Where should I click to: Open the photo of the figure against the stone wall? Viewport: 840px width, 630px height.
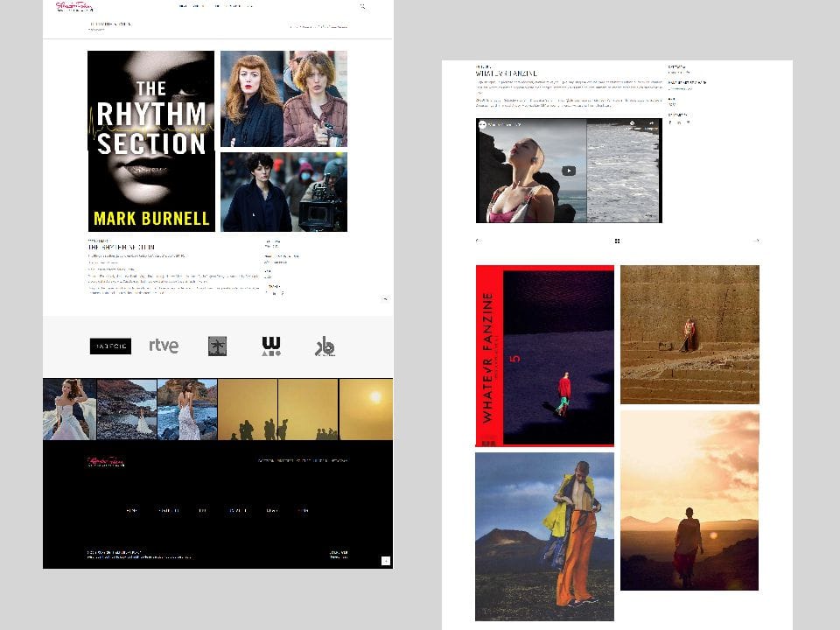tap(690, 334)
